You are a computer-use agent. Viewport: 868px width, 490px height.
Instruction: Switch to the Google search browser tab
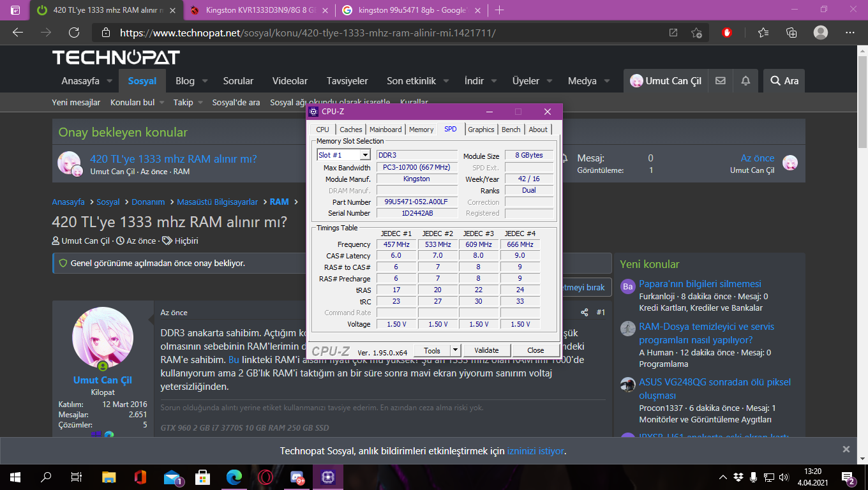(412, 10)
